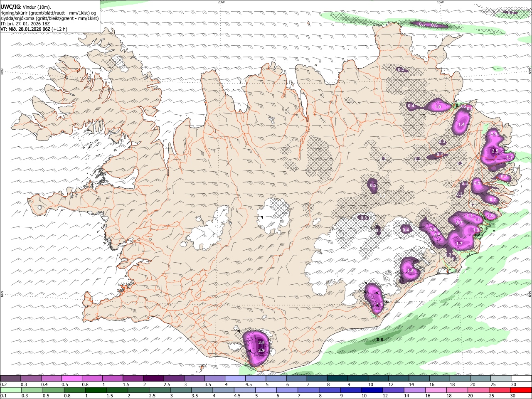The image size is (532, 399).
Task: Select the "rigning/skúrir (grænt/blátt/rautt" legend description line
Action: pyautogui.click(x=49, y=12)
